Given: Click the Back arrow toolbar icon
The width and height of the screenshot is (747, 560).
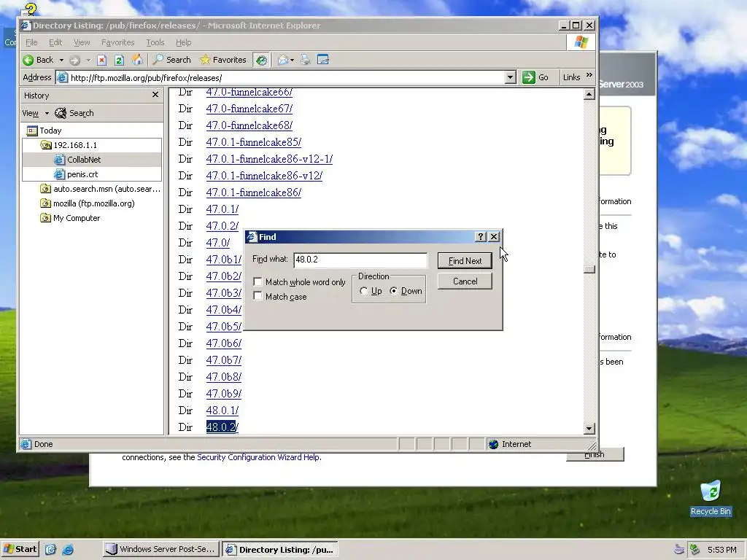Looking at the screenshot, I should pos(28,60).
